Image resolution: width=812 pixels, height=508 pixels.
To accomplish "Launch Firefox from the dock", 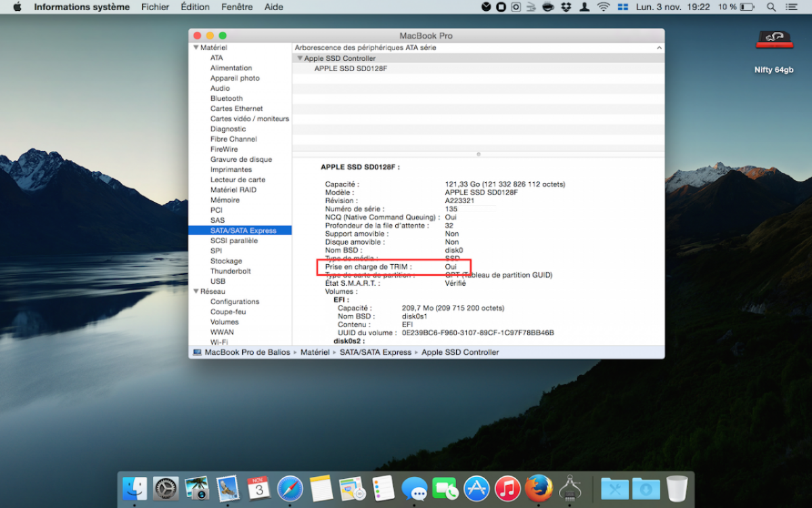I will point(539,488).
